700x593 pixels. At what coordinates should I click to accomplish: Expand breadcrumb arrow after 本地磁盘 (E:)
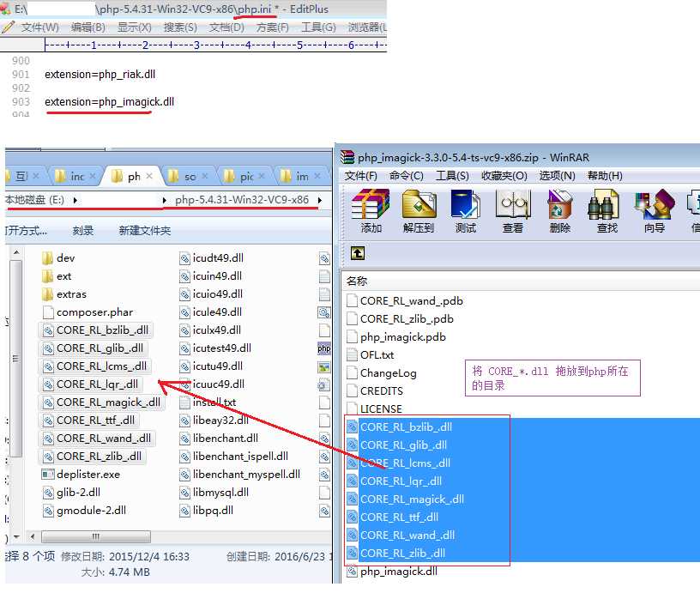75,201
